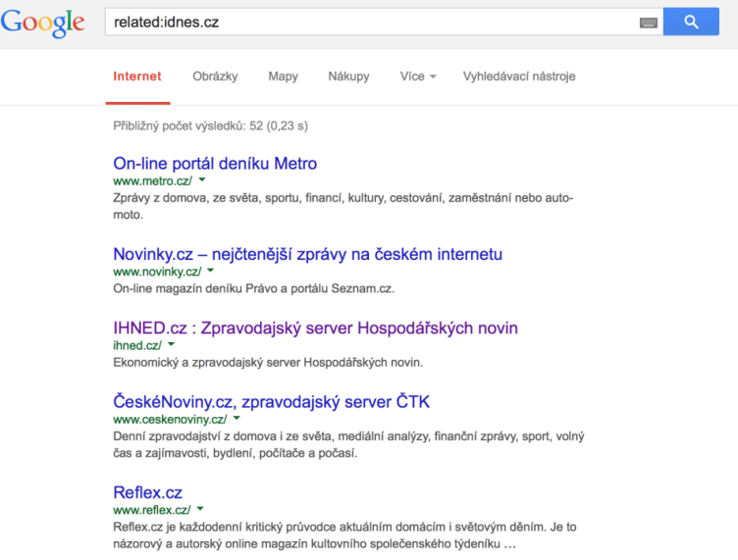Screen dimensions: 738x560
Task: Click the www.metro.cz/ green URL
Action: (x=152, y=181)
